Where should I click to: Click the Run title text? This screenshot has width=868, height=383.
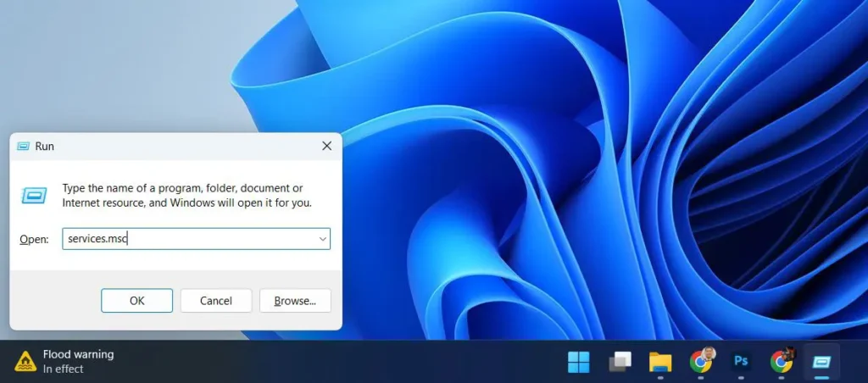44,146
